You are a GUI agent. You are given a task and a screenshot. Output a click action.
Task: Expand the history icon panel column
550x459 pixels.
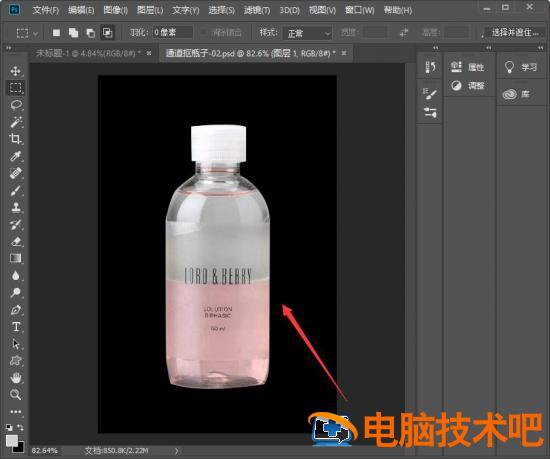[x=435, y=48]
